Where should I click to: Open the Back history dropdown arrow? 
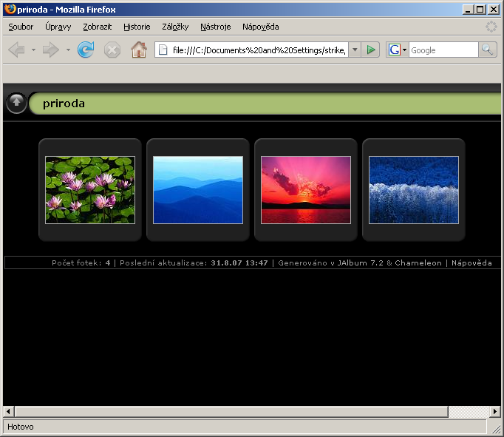pos(33,50)
